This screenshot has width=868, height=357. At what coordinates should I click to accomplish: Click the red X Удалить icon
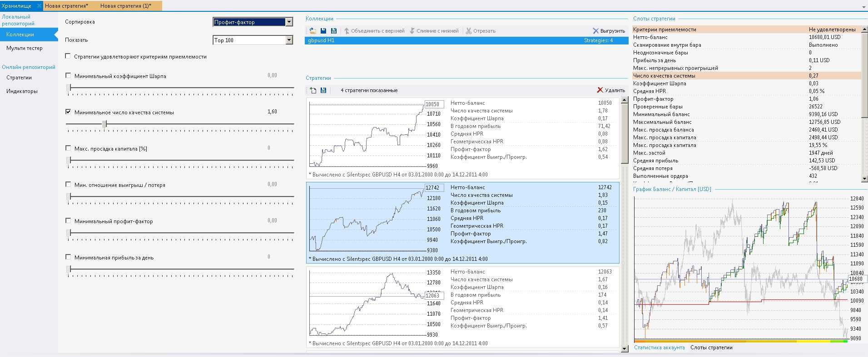coord(600,90)
